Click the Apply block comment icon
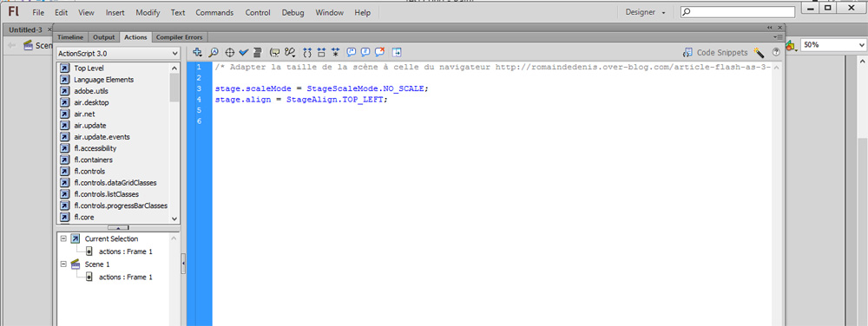Image resolution: width=868 pixels, height=326 pixels. [x=351, y=53]
